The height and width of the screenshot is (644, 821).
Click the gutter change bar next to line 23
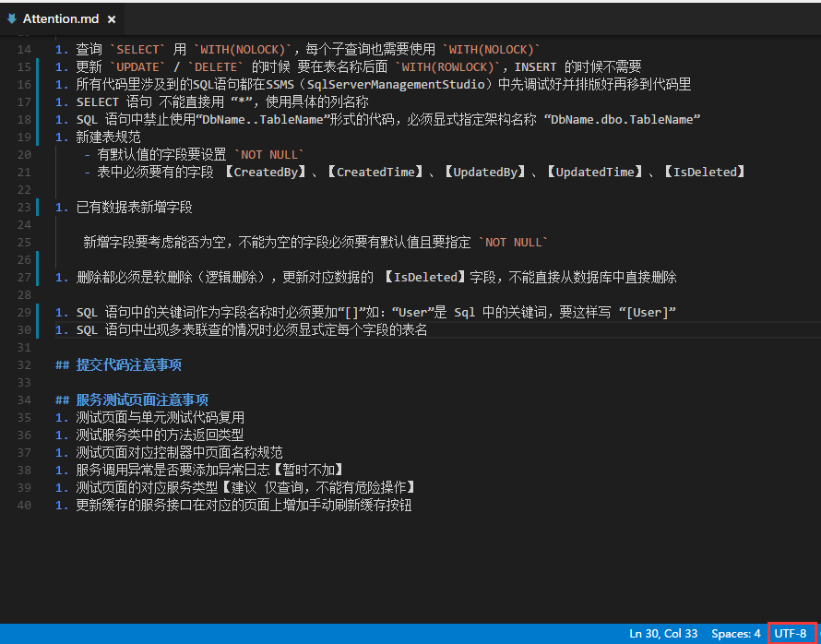(x=38, y=207)
